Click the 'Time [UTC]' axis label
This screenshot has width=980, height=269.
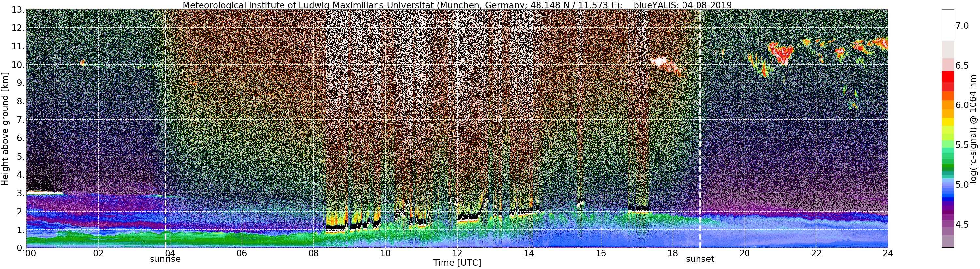[x=457, y=263]
